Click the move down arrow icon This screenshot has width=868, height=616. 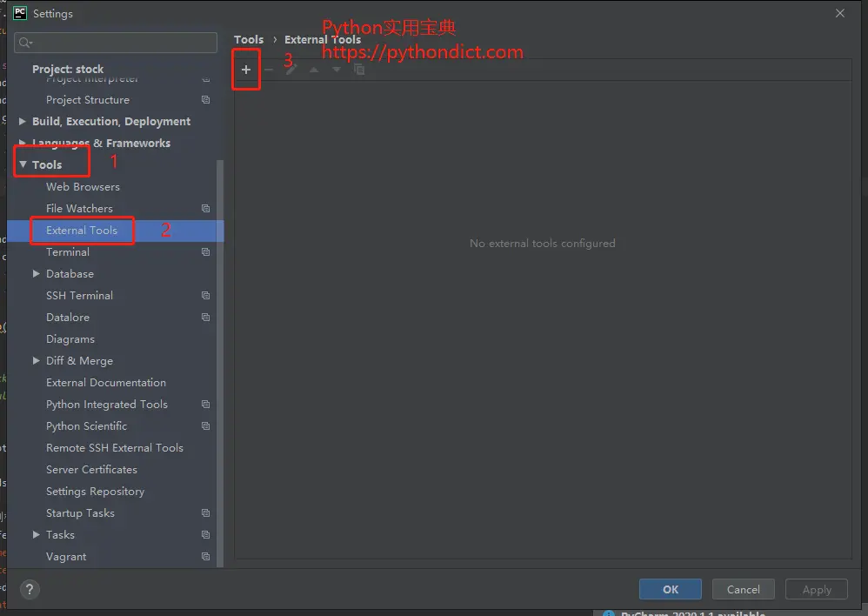(x=337, y=70)
